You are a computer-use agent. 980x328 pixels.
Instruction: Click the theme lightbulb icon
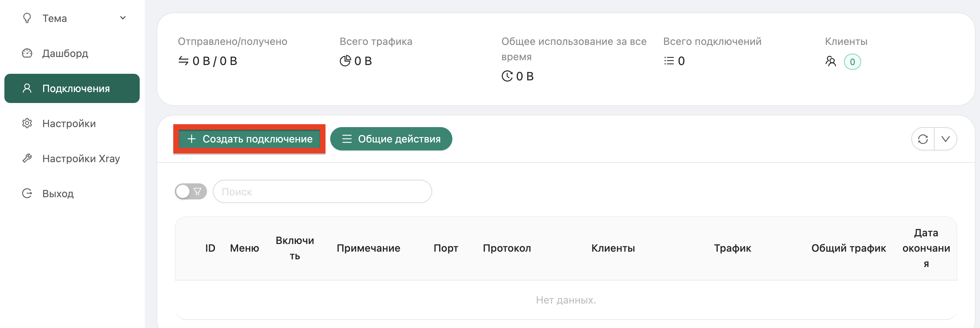coord(27,18)
